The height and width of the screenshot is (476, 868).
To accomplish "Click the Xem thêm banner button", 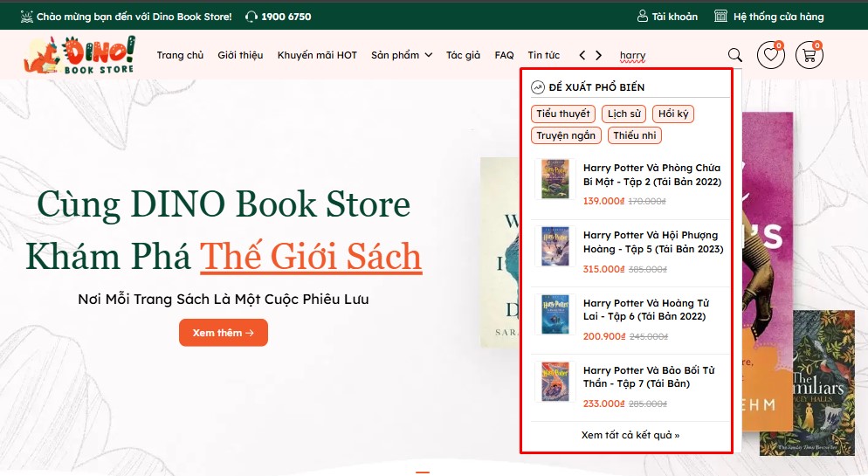I will tap(223, 333).
